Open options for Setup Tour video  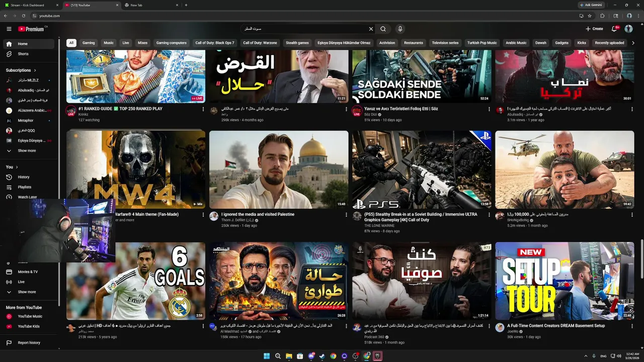click(632, 326)
